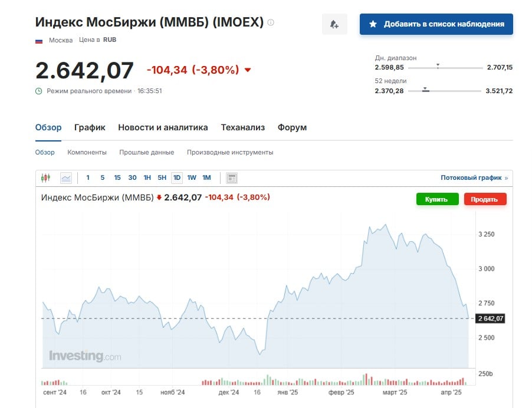This screenshot has height=408, width=532.
Task: Open Прошлые данные sub-tab
Action: pyautogui.click(x=147, y=152)
